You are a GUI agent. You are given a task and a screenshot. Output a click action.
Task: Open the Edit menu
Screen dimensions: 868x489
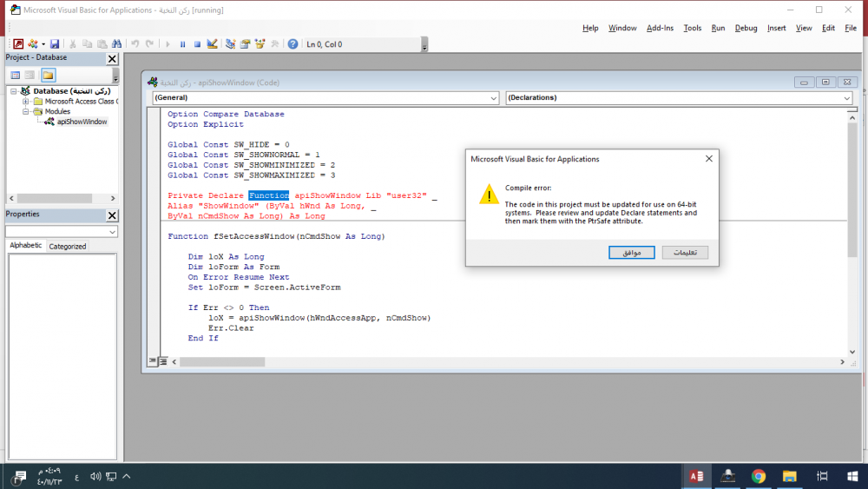pyautogui.click(x=828, y=28)
